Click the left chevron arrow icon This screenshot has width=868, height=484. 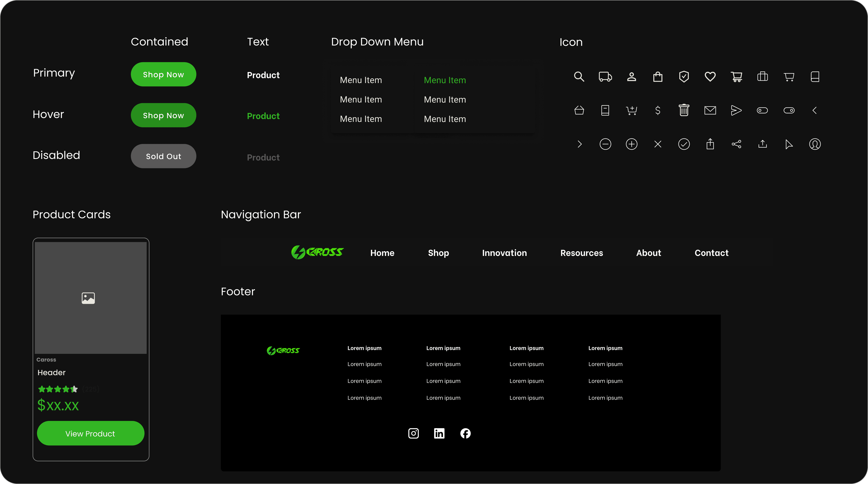pos(814,110)
